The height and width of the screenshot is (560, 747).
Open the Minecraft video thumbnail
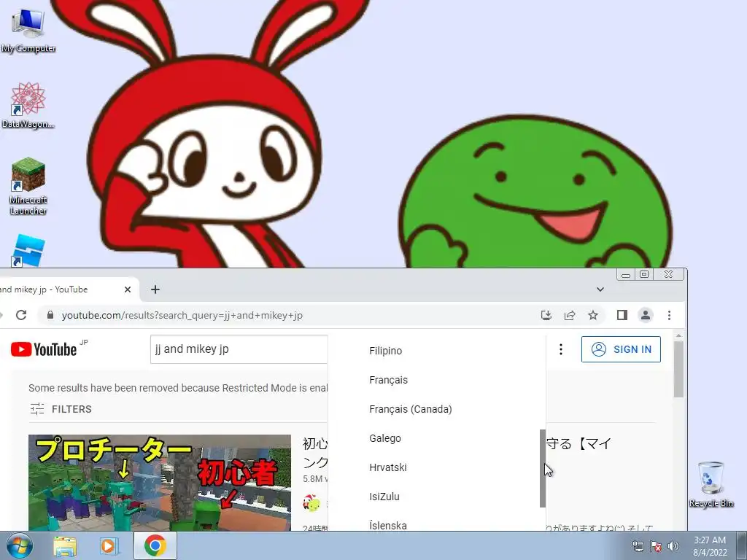[x=160, y=483]
